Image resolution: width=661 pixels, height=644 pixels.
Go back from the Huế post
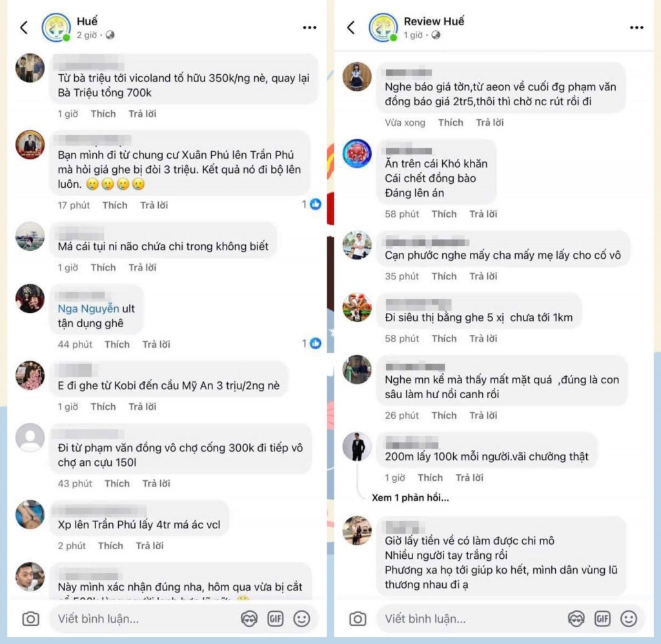pos(24,27)
